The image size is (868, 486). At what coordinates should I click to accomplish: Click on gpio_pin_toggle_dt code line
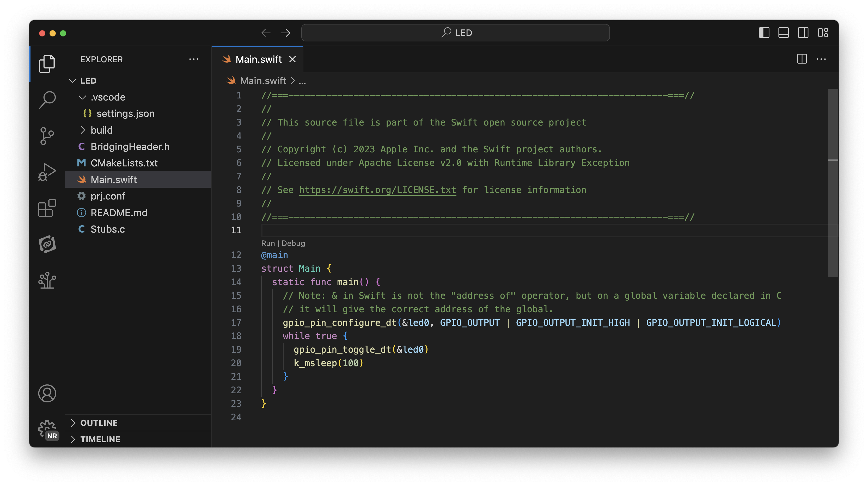[361, 350]
